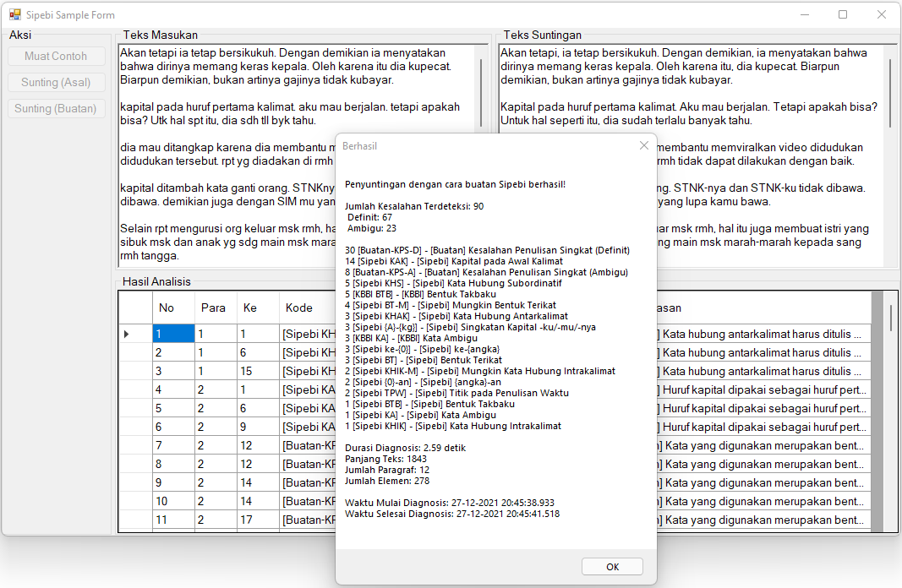Viewport: 902px width, 588px height.
Task: Select the No cell with value 4
Action: 174,389
